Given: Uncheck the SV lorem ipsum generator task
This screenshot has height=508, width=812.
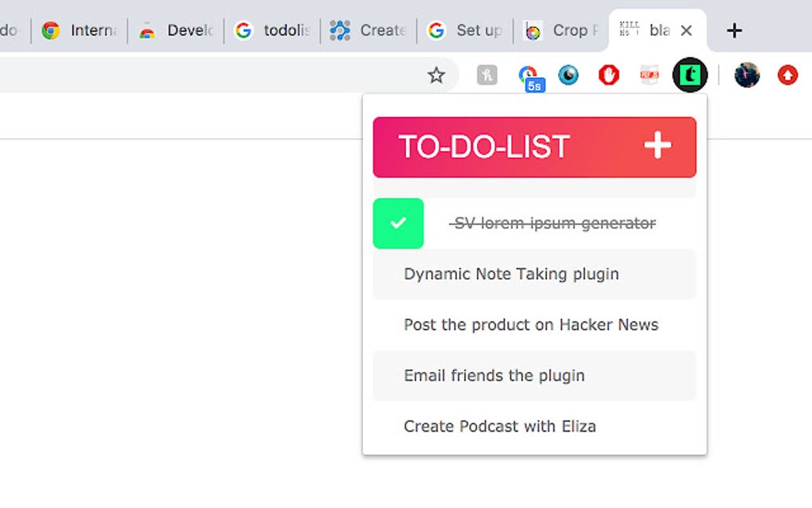Looking at the screenshot, I should click(398, 224).
